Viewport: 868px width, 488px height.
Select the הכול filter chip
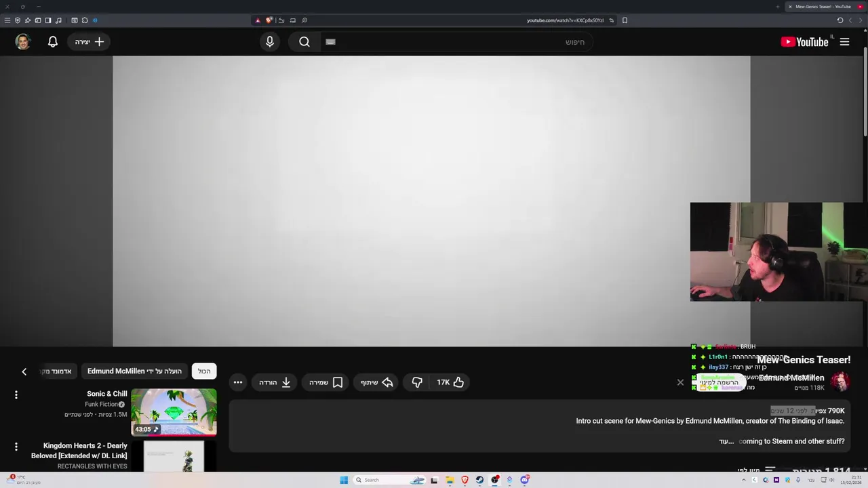click(204, 371)
